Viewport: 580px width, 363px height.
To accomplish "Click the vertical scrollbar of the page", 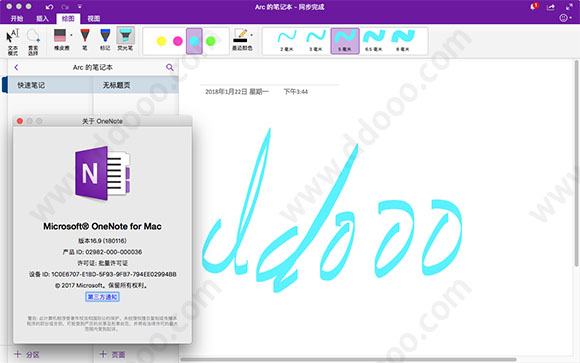I will [x=576, y=163].
